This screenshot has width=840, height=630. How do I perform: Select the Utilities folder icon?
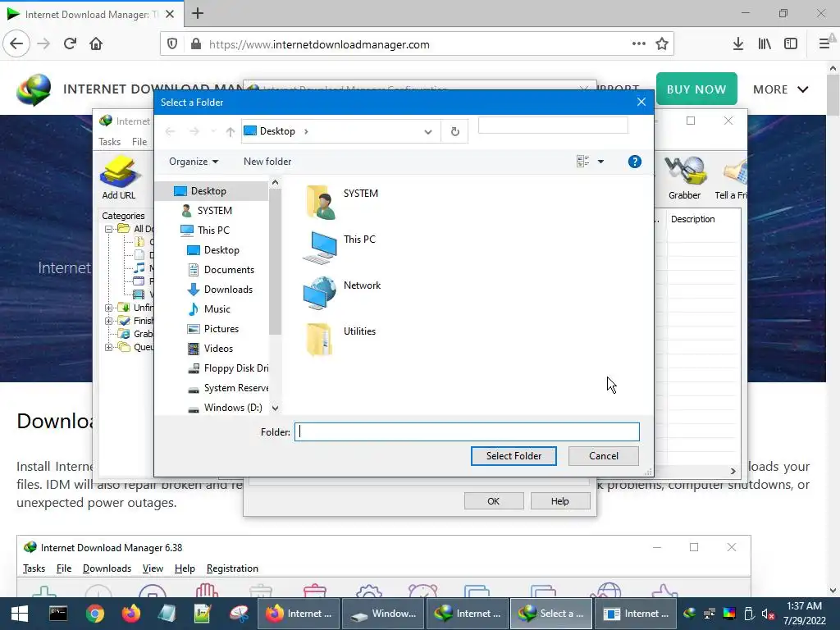coord(321,339)
